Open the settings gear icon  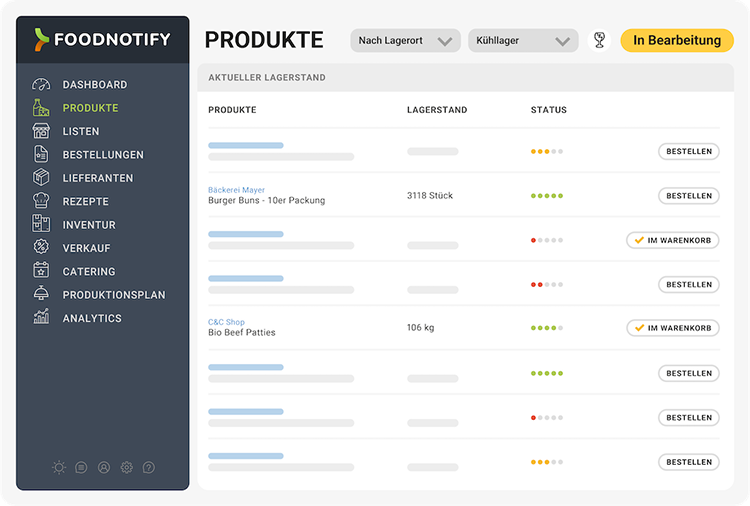pos(126,467)
